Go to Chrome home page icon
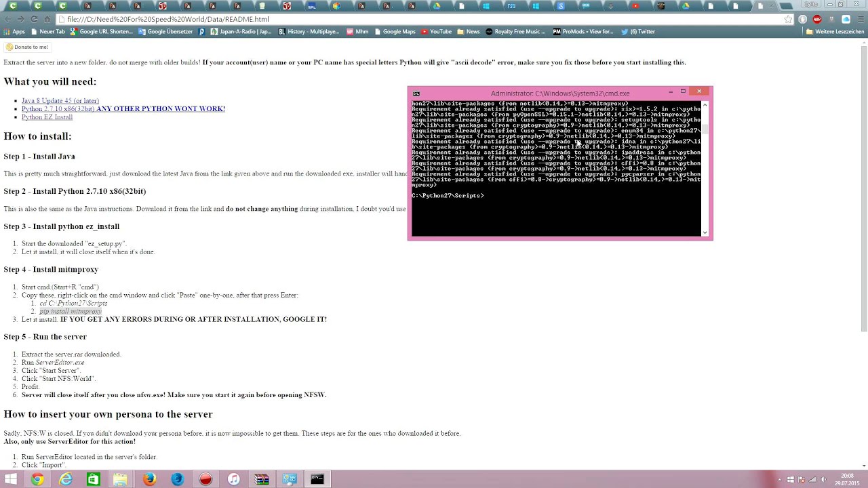The image size is (868, 488). (x=47, y=19)
